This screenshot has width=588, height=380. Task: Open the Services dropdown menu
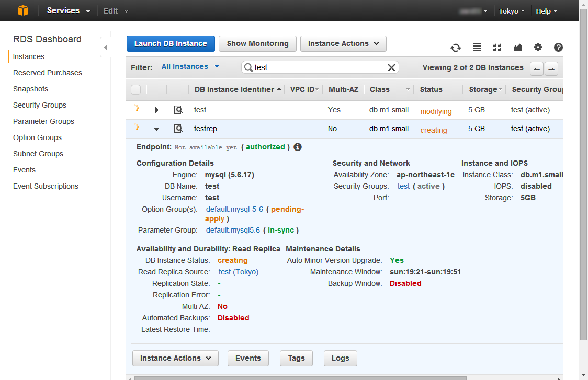point(69,10)
